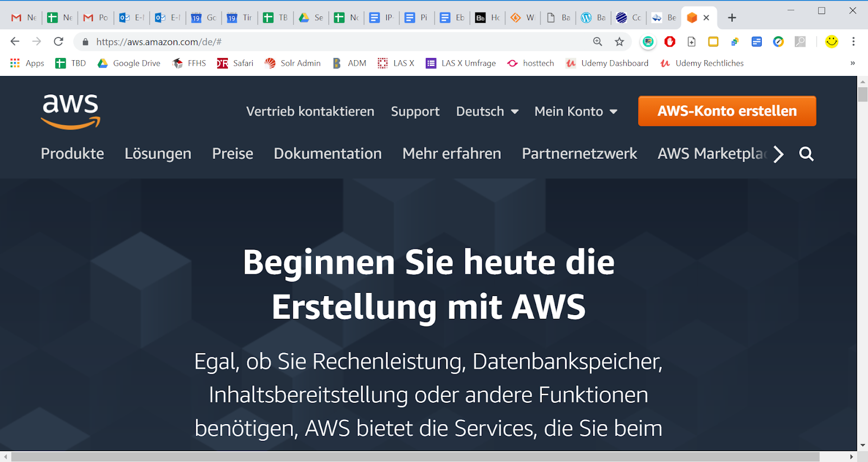Open the Apps grid shortcut in bookmarks bar
The height and width of the screenshot is (462, 868).
pos(27,63)
